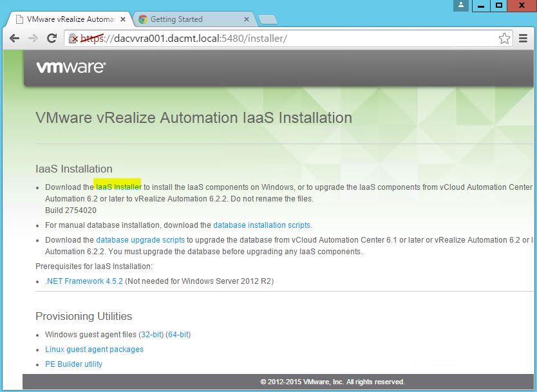
Task: Bookmark this page with the star icon
Action: click(x=504, y=39)
